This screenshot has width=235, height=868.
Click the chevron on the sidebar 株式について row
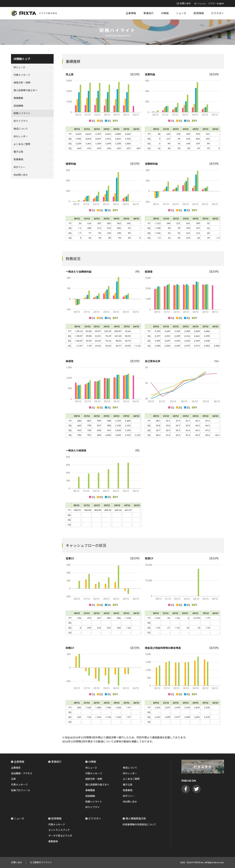[x=50, y=129]
